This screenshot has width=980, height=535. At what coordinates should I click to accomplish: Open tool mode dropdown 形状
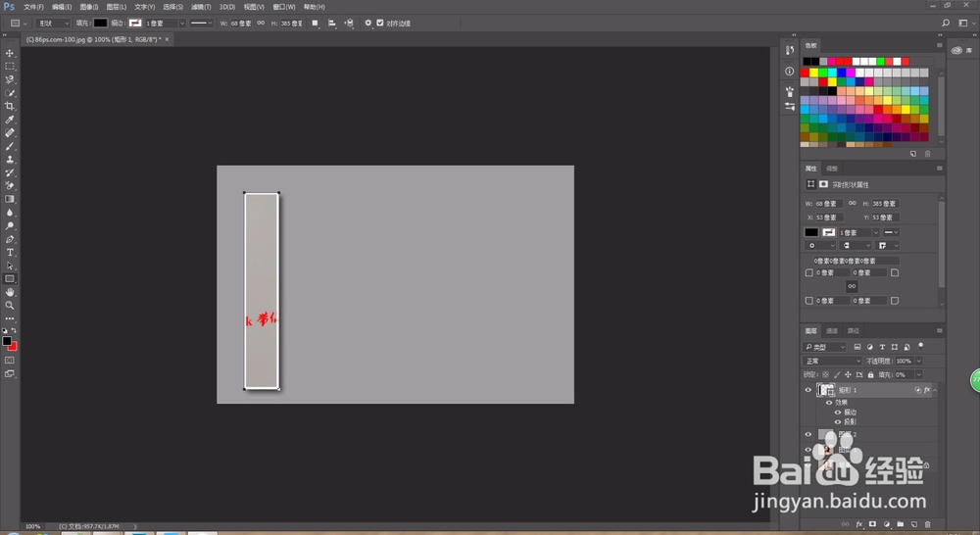(53, 24)
